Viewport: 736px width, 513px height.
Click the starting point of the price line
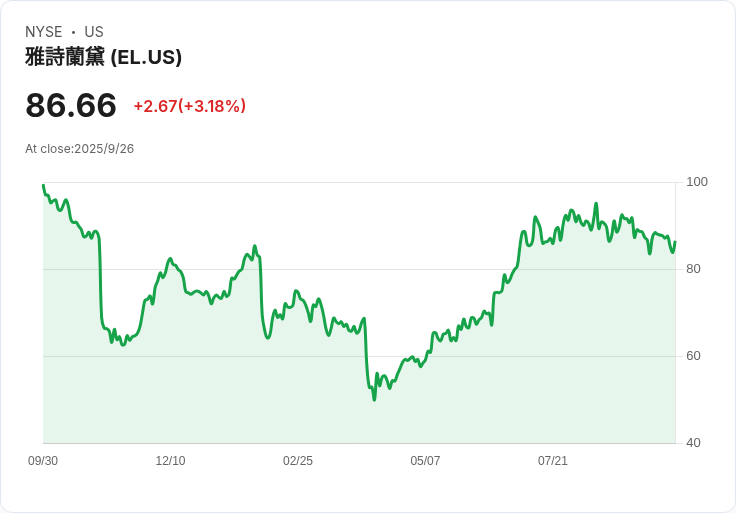click(43, 185)
